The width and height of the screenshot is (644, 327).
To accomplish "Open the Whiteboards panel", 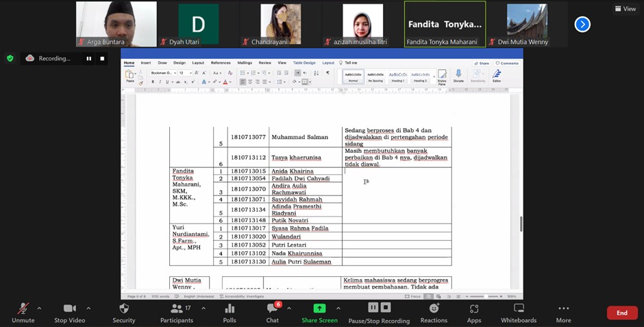I will [518, 312].
